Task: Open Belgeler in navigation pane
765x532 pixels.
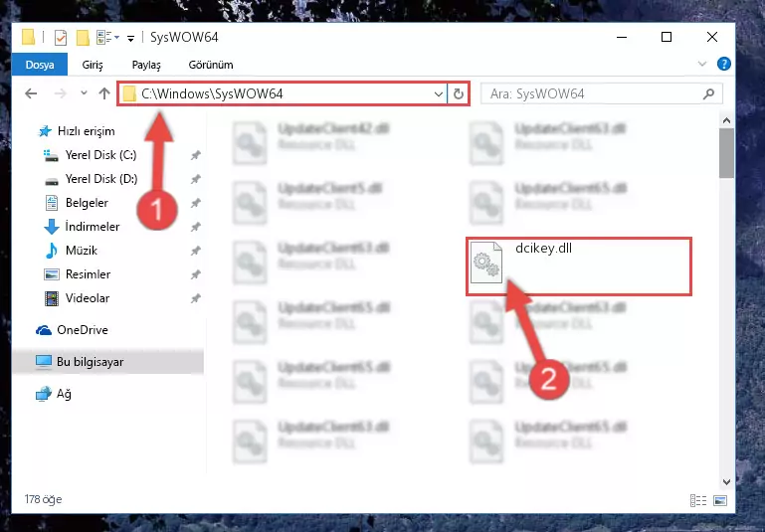Action: [x=77, y=203]
